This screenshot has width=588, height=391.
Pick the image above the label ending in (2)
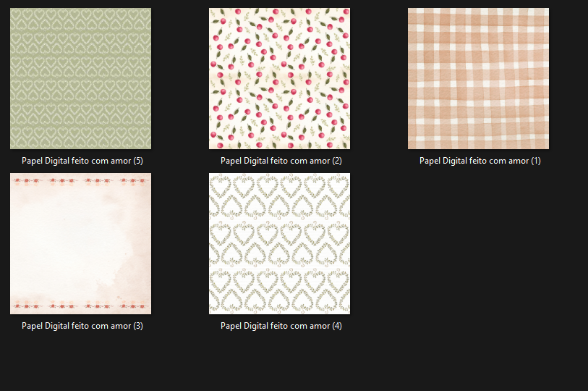(279, 78)
